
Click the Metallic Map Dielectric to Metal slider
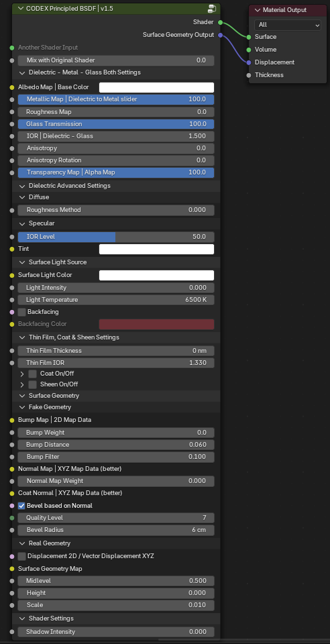tap(116, 100)
